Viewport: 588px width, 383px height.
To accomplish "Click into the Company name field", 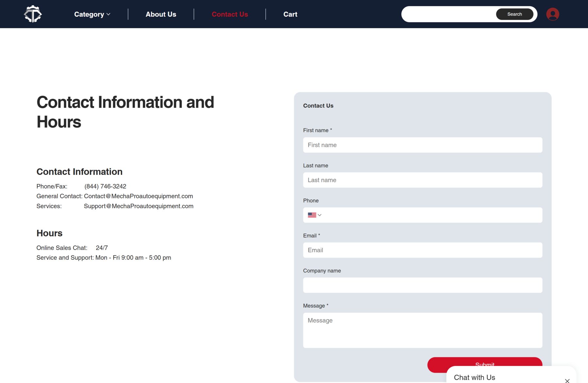I will (422, 285).
